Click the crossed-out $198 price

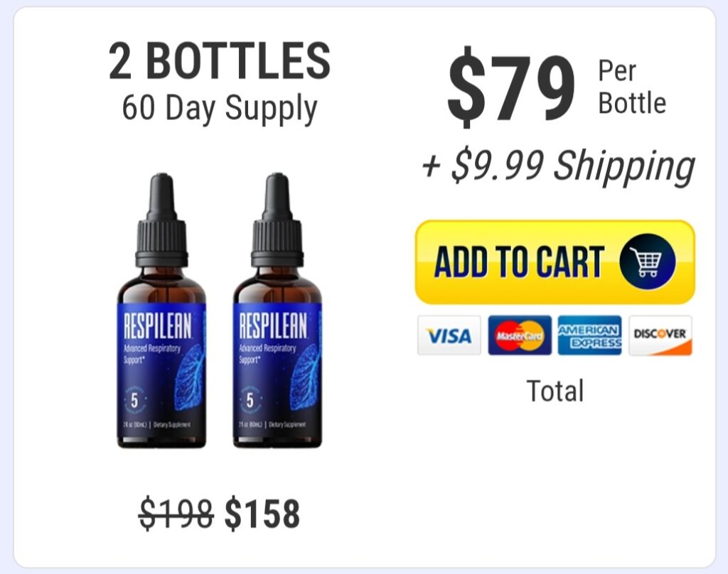176,513
